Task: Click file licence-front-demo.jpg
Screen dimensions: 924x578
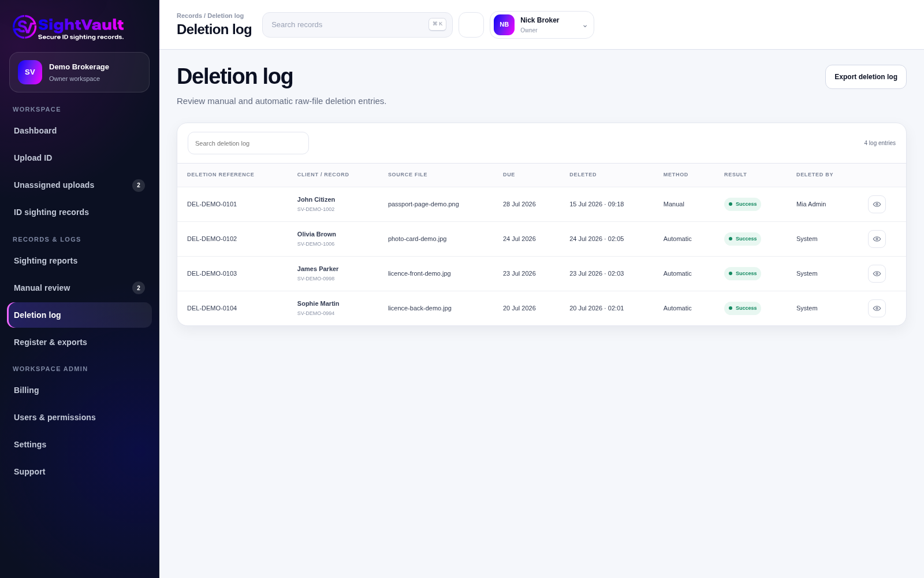Action: [x=419, y=273]
